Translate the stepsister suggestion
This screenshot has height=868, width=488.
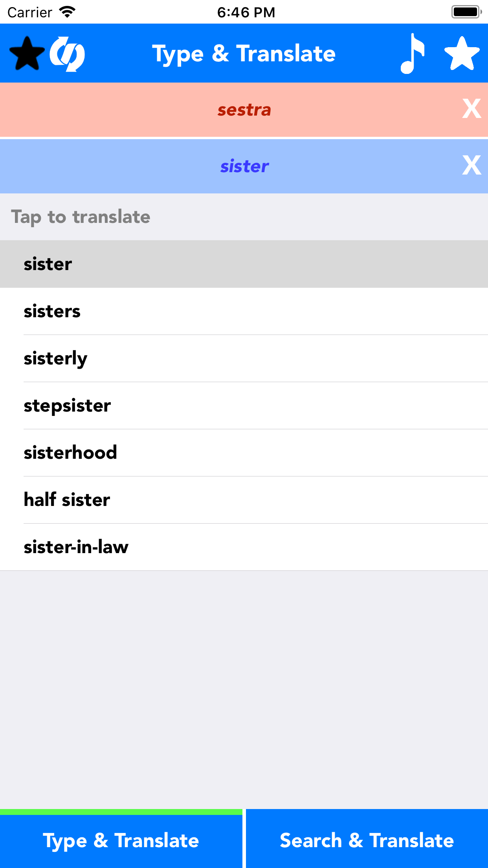(244, 405)
